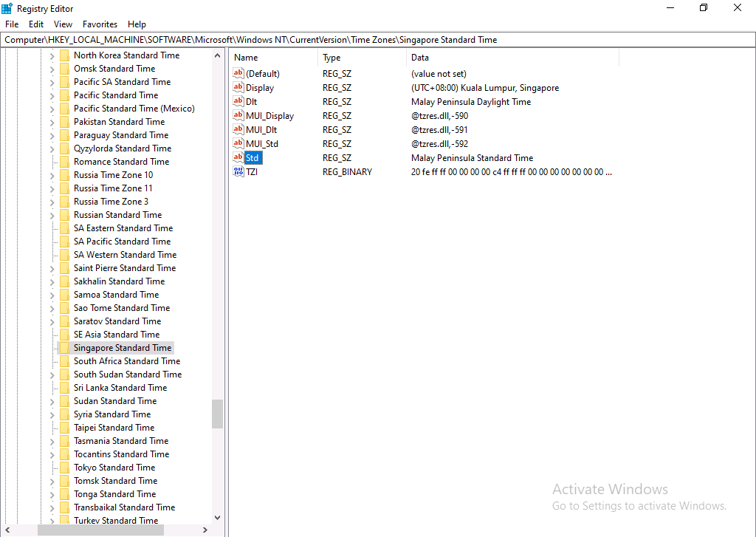Expand the Samoa Standard Time node
This screenshot has width=756, height=537.
50,294
